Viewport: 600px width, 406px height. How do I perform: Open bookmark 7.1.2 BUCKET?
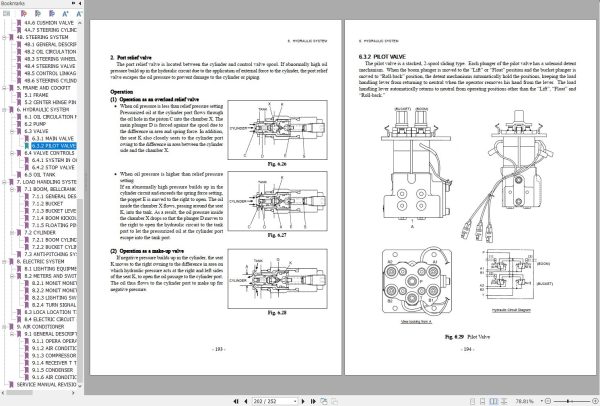point(47,204)
